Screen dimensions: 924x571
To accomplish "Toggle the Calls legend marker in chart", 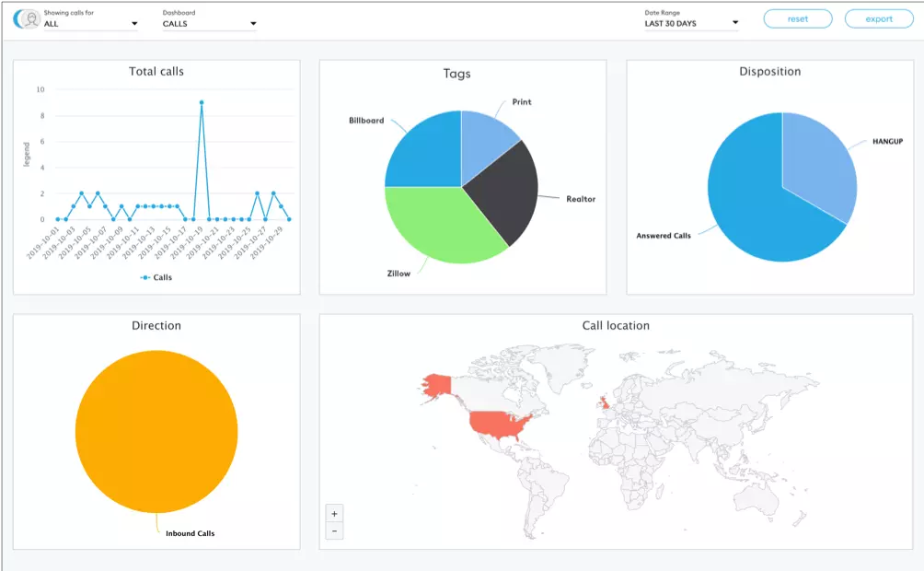I will [146, 277].
